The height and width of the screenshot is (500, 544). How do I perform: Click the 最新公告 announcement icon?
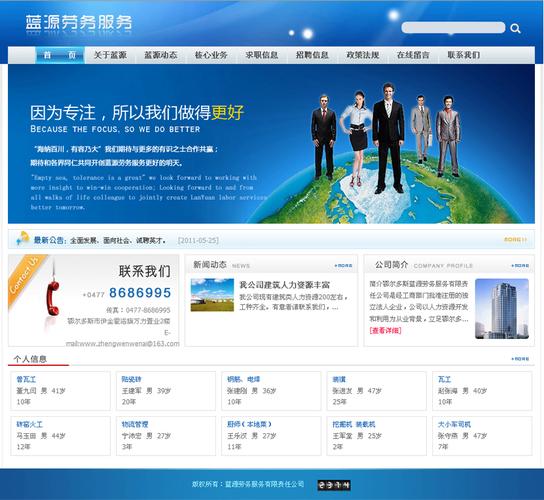pos(23,239)
